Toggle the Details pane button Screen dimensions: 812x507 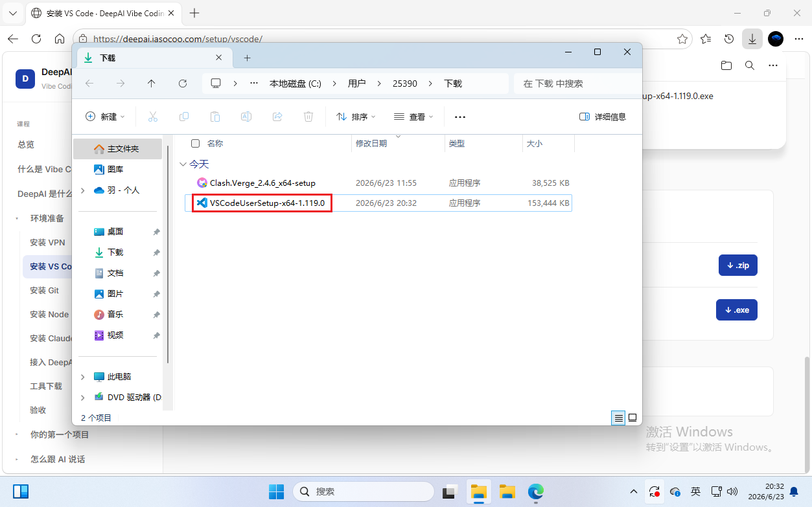[603, 117]
